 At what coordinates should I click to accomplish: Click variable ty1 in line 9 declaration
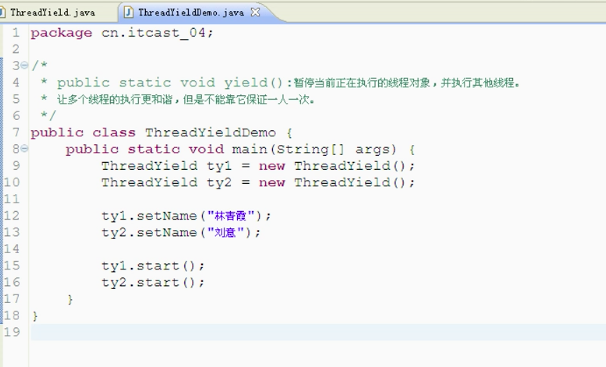pyautogui.click(x=219, y=167)
